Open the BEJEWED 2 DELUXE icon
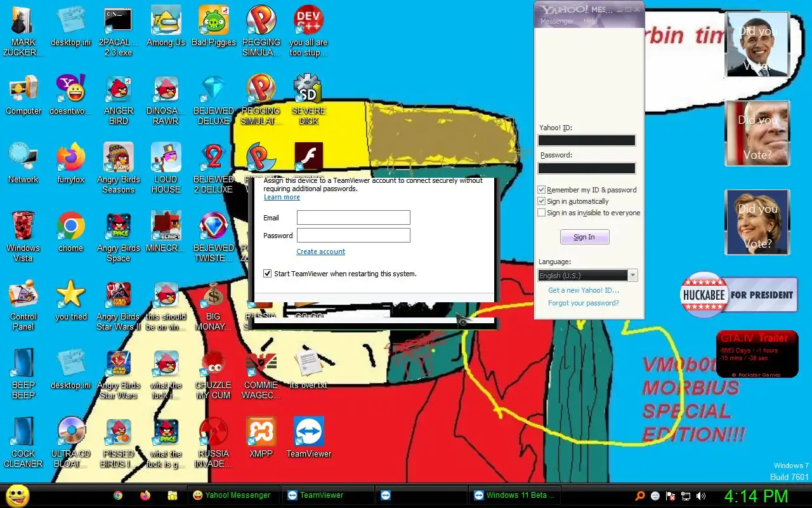The image size is (812, 508). (213, 168)
